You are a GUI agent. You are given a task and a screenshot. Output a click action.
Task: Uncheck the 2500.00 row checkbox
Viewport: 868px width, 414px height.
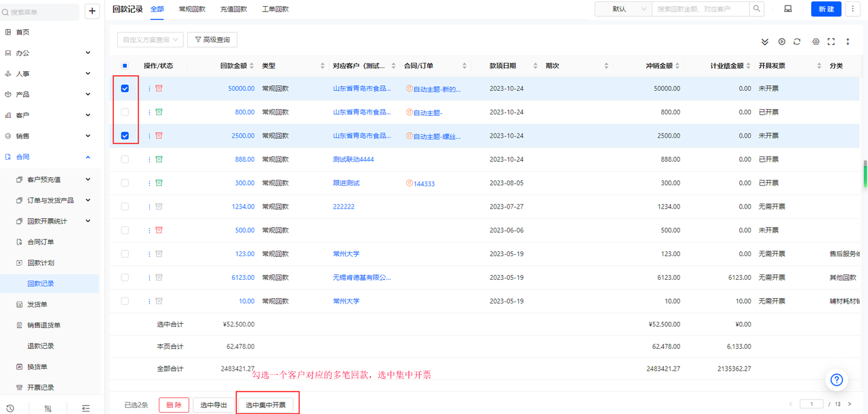pyautogui.click(x=125, y=136)
